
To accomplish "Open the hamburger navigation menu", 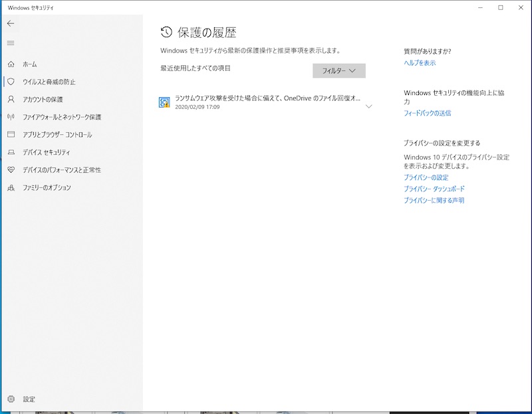I will click(x=11, y=43).
